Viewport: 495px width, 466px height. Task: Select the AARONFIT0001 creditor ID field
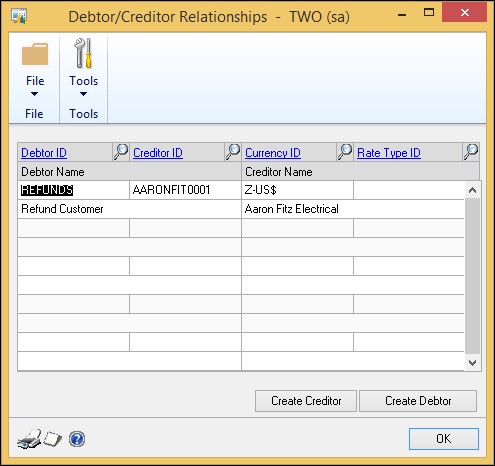tap(185, 190)
